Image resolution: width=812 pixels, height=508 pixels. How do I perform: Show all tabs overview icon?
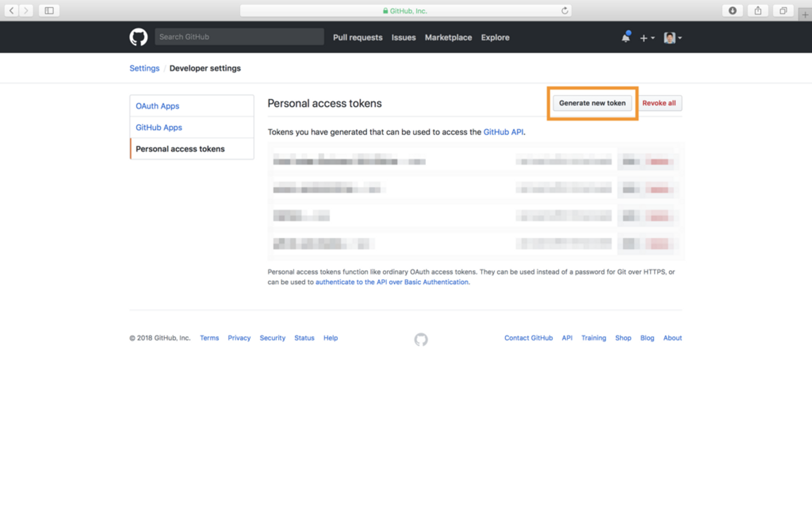[783, 11]
